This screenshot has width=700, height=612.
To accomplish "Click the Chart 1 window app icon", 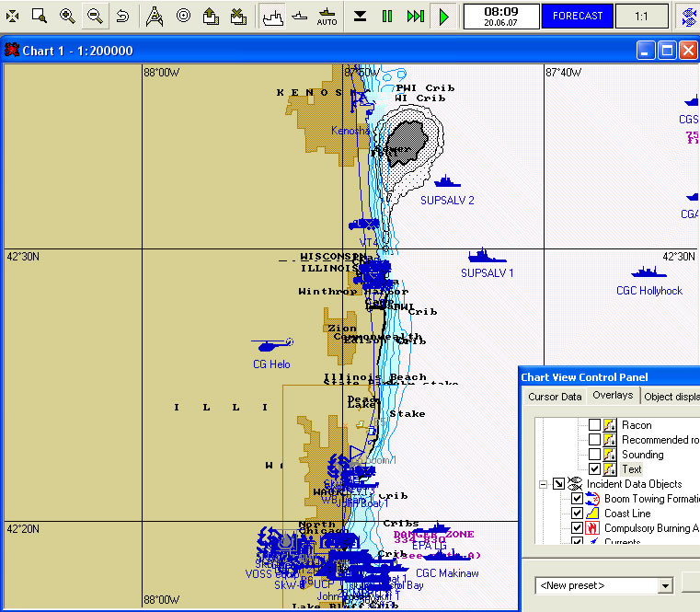I will [12, 50].
